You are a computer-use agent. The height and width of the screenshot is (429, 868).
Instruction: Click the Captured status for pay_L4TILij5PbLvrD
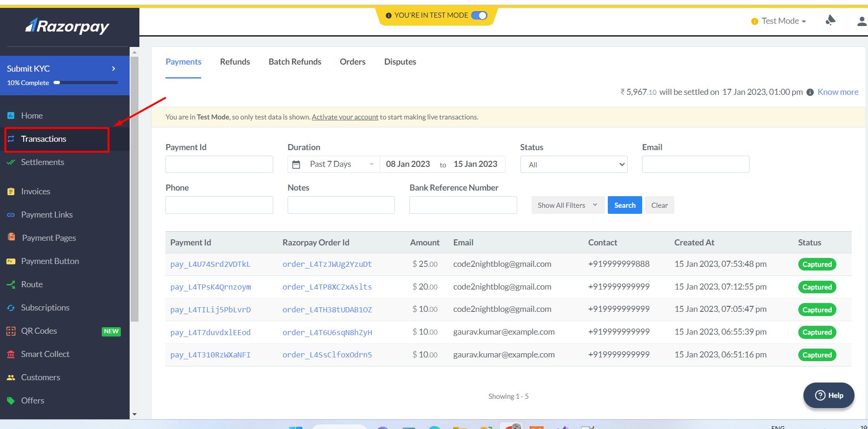pyautogui.click(x=817, y=310)
